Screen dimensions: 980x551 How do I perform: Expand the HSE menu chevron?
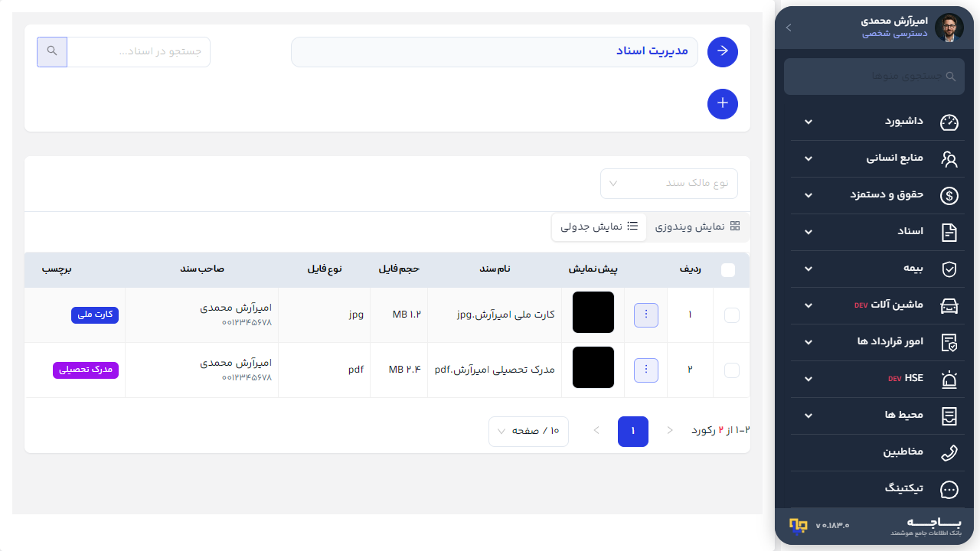[x=808, y=380]
